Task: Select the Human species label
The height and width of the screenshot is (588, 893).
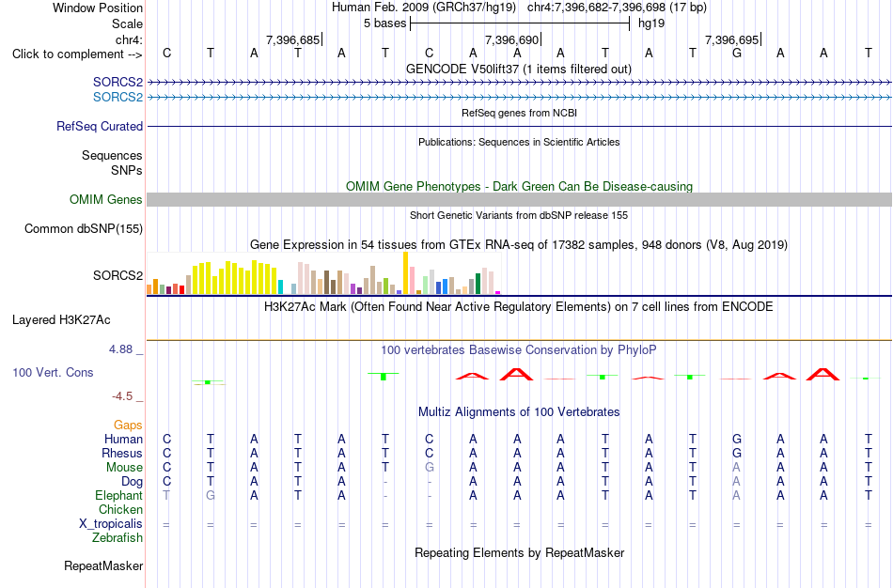Action: (x=123, y=439)
